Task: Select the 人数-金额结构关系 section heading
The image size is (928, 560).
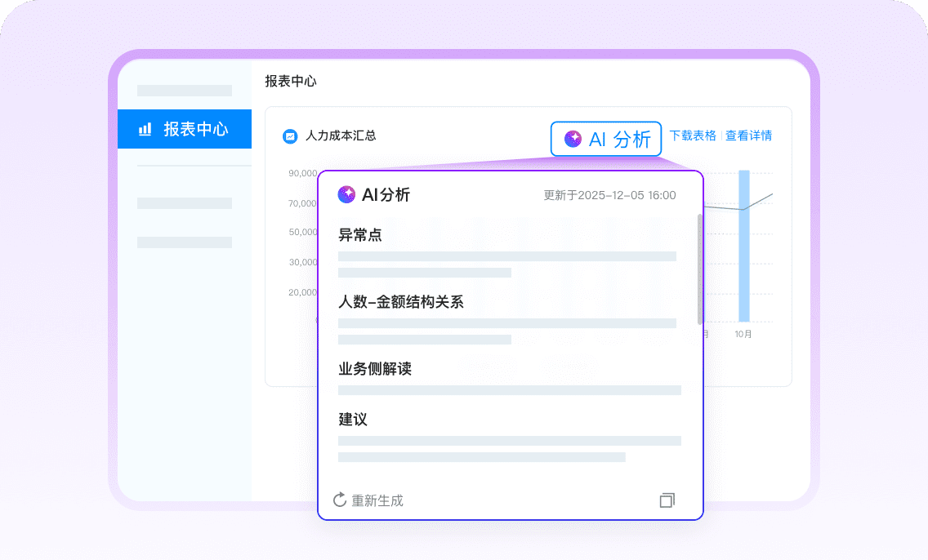Action: (x=401, y=302)
